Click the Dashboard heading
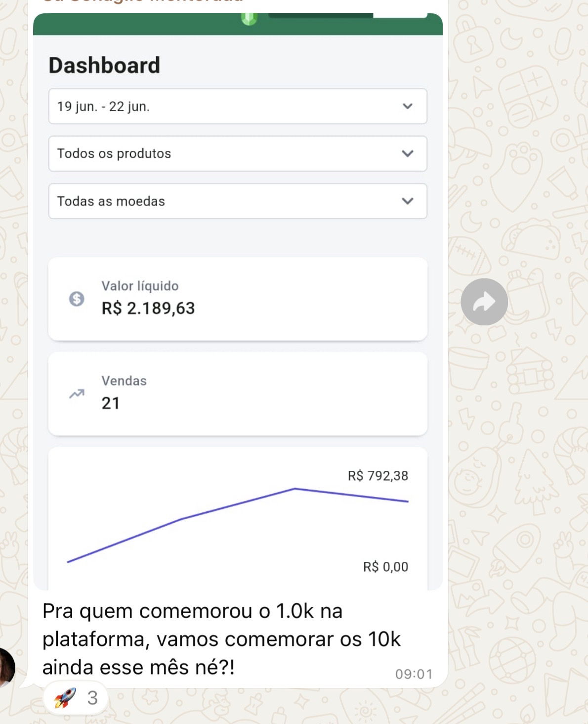Viewport: 588px width, 724px height. coord(104,65)
